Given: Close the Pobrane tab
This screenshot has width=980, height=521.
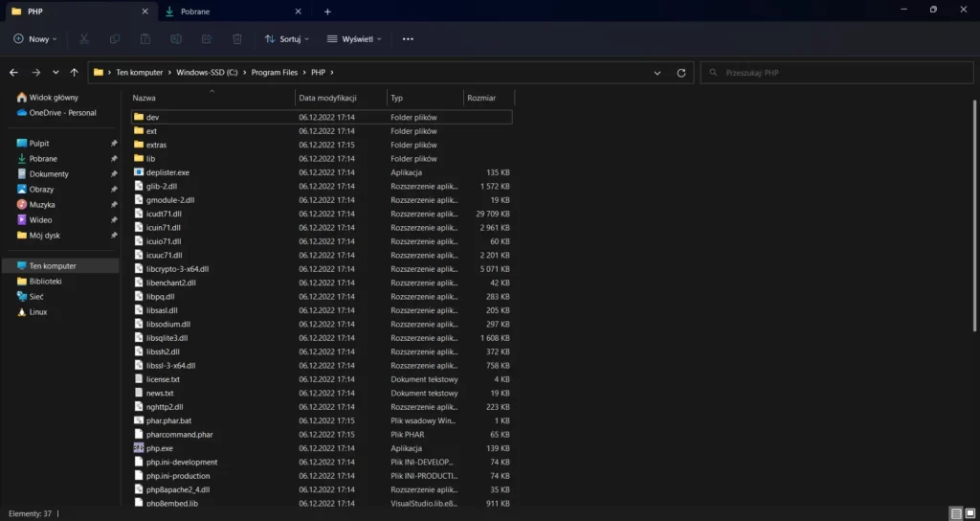Looking at the screenshot, I should pos(299,11).
